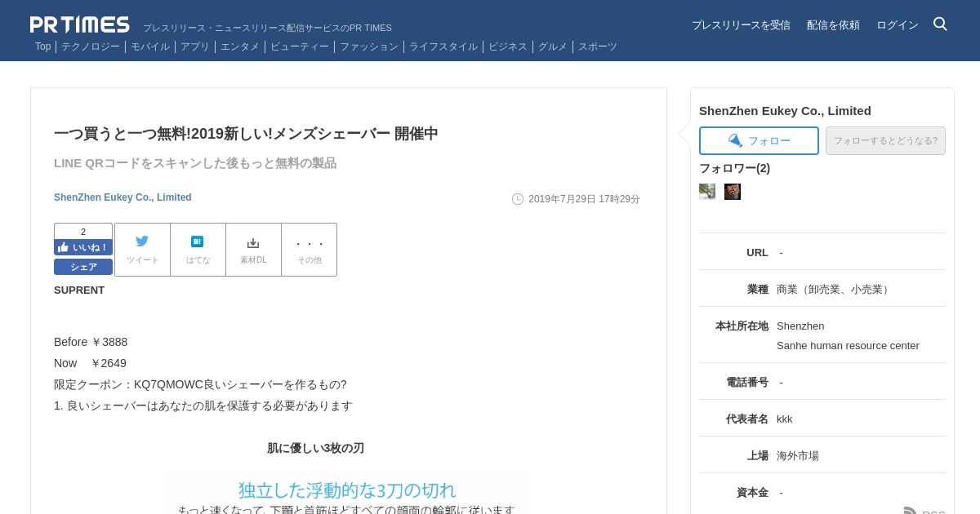Click sidebar company name ShenZhen Eukey heading
Screen dimensions: 980x514
coord(785,110)
